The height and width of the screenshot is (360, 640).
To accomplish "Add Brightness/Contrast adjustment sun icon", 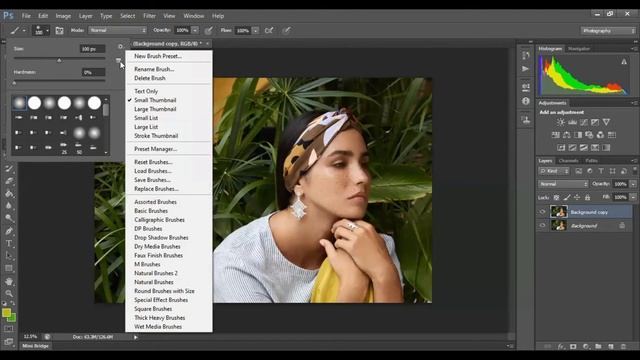I will click(561, 122).
